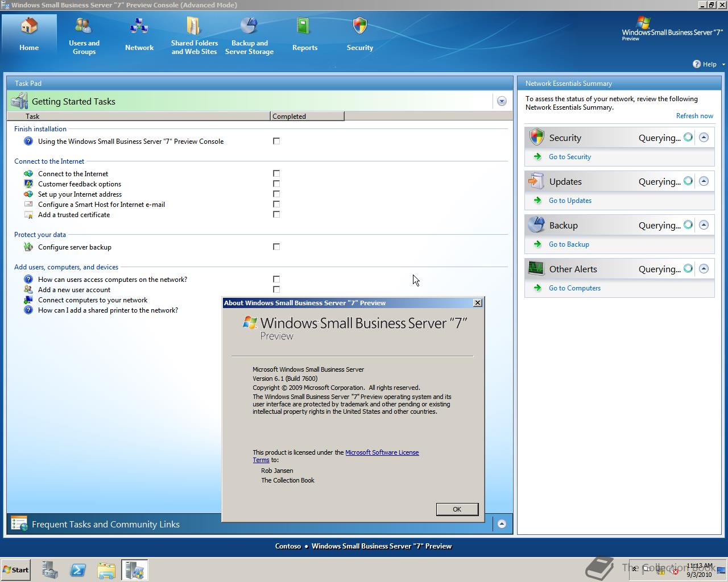Click the Frequent Tasks and Community Links icon
728x582 pixels.
[19, 524]
